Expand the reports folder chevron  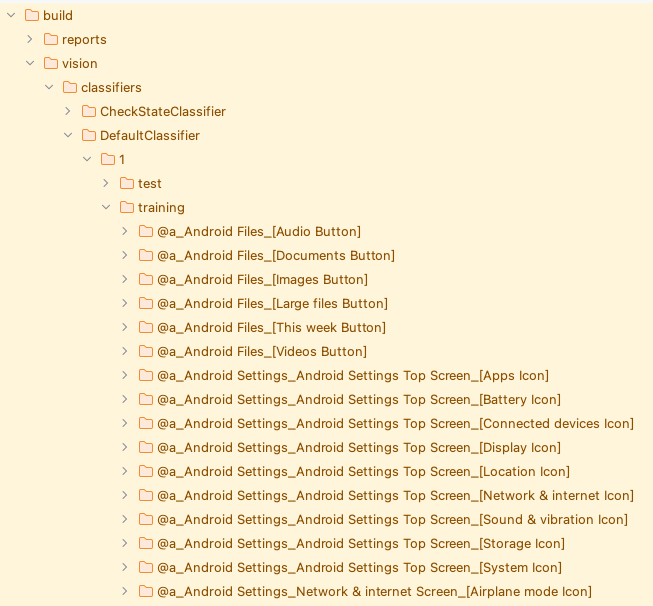click(30, 39)
